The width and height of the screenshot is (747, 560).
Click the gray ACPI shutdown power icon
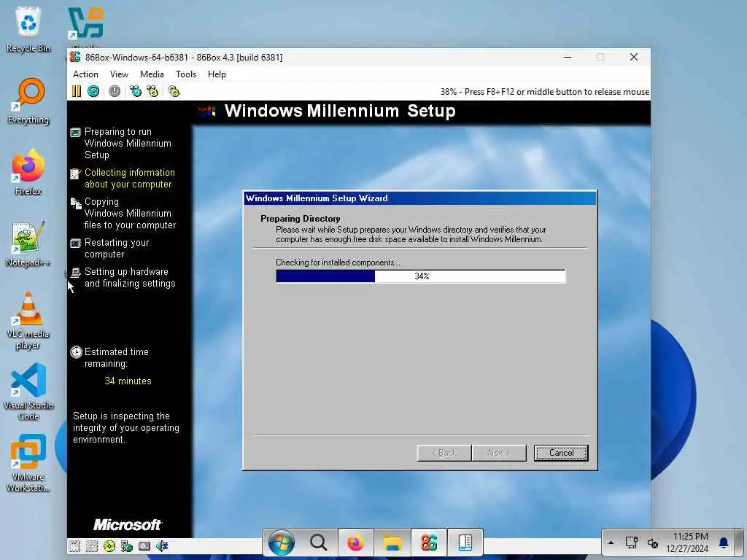(115, 91)
